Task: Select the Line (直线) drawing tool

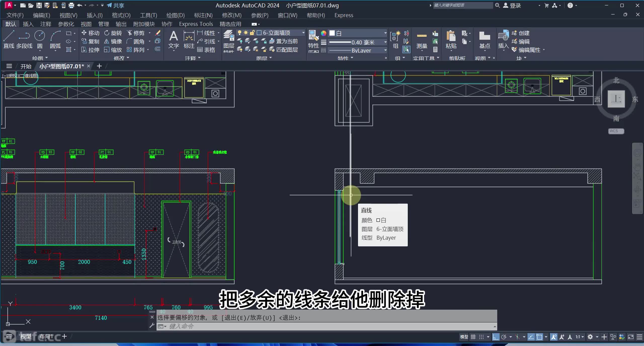Action: (9, 39)
